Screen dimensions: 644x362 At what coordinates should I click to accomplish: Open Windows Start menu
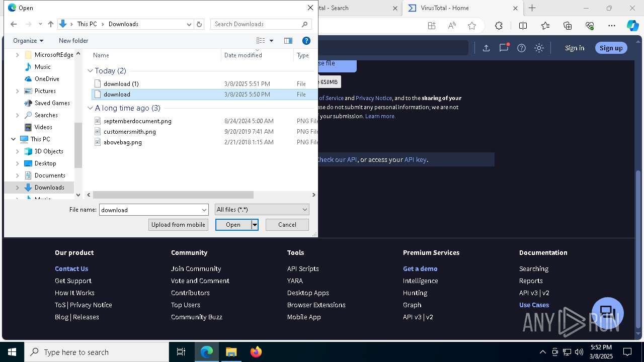point(12,352)
